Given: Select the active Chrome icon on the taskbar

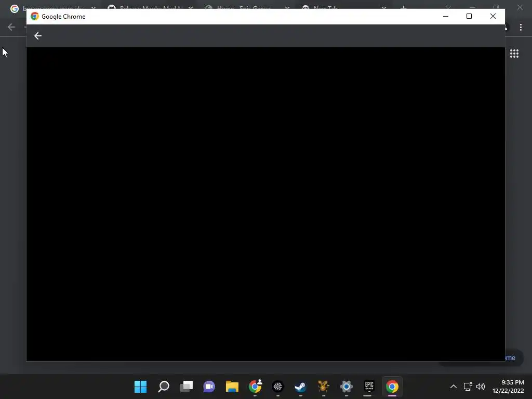Looking at the screenshot, I should click(x=392, y=387).
